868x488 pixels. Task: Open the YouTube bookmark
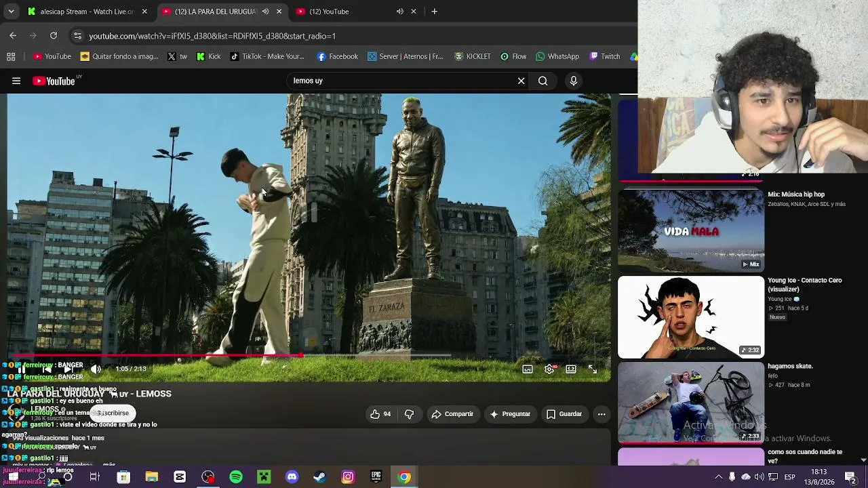[x=52, y=57]
